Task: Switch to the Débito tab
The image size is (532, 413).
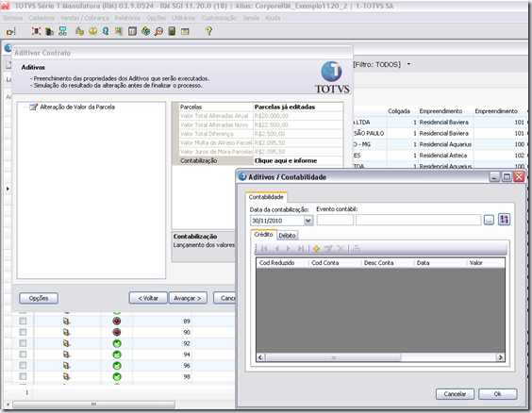Action: 287,236
